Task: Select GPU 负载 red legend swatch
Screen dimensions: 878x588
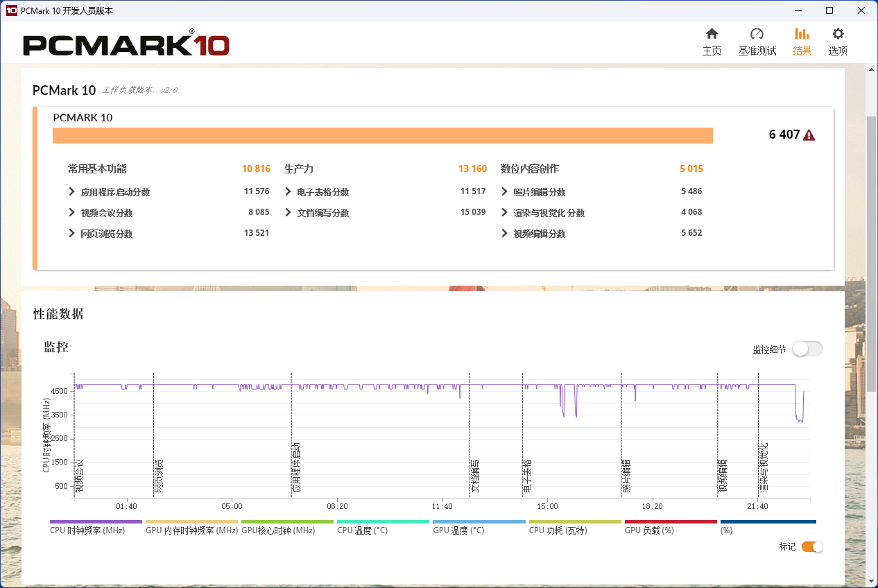Action: point(671,521)
